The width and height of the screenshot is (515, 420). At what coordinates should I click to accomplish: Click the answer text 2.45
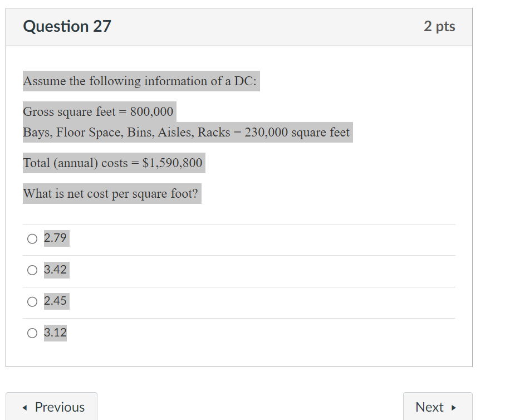click(56, 301)
